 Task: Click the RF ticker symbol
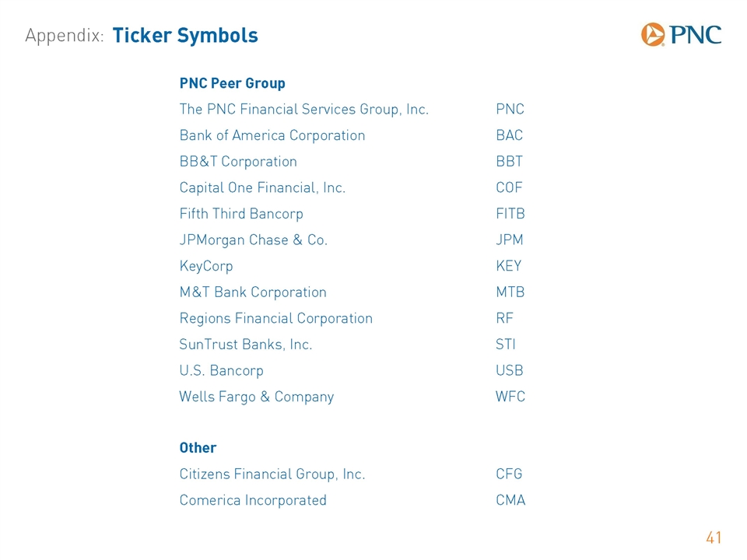(504, 318)
